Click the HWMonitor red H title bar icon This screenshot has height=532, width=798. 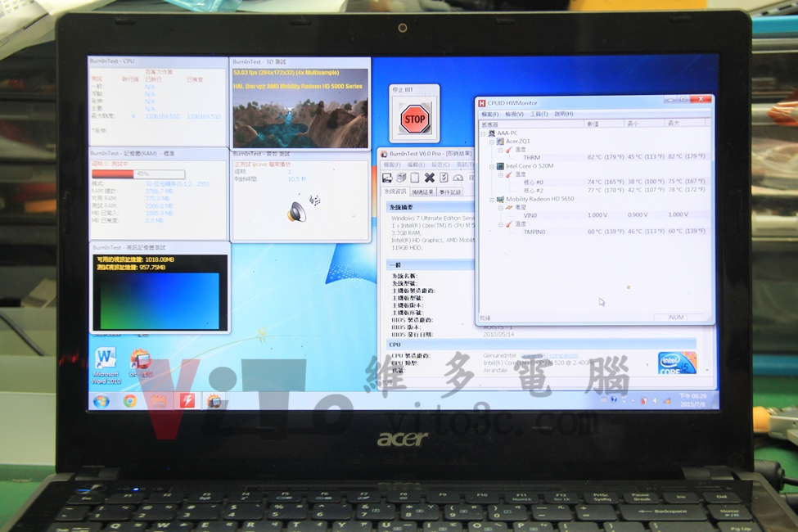[481, 103]
